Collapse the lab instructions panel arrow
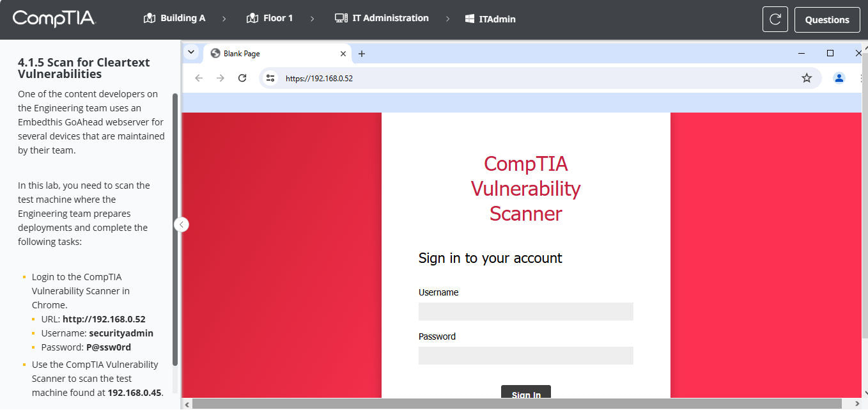This screenshot has height=410, width=868. tap(182, 225)
